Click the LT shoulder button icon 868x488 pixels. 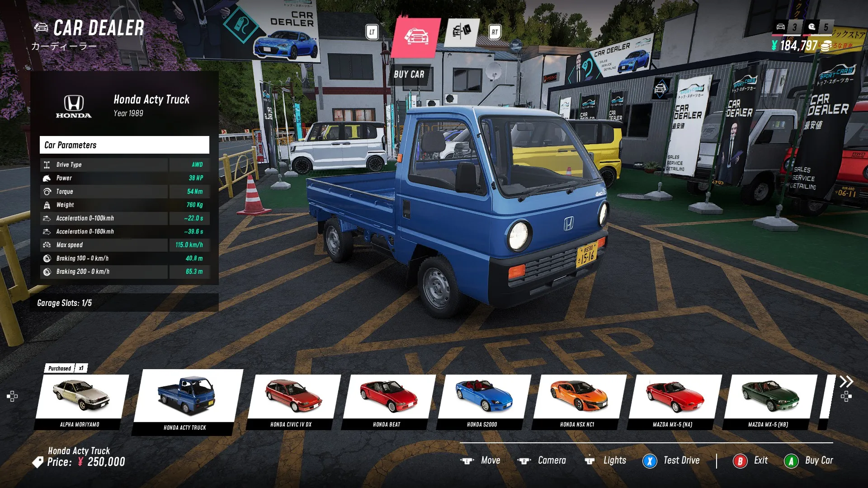(372, 32)
